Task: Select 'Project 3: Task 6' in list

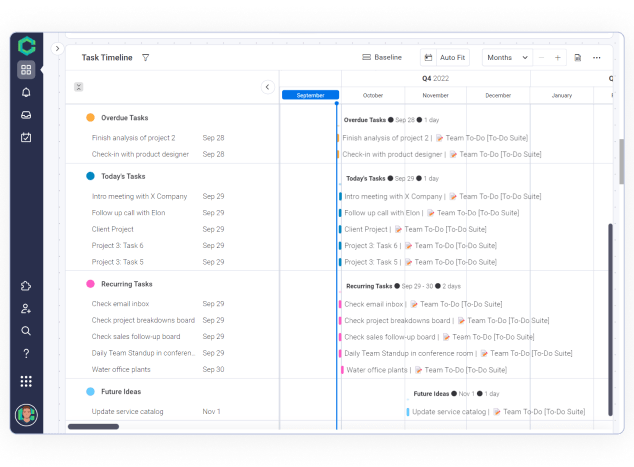Action: pos(117,245)
